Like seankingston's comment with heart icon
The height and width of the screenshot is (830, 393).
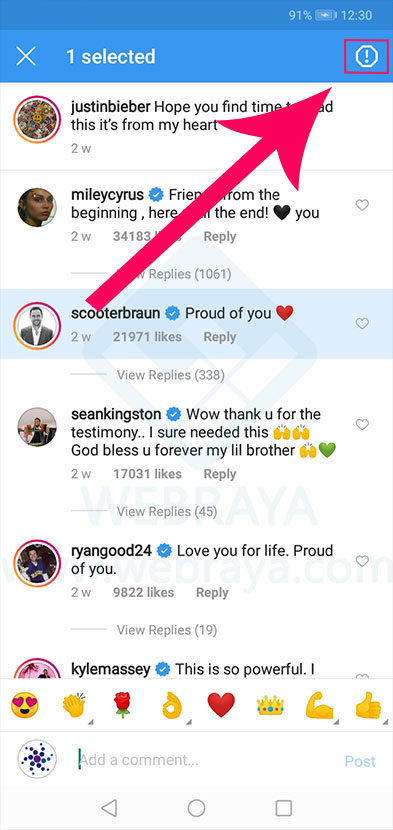point(362,424)
